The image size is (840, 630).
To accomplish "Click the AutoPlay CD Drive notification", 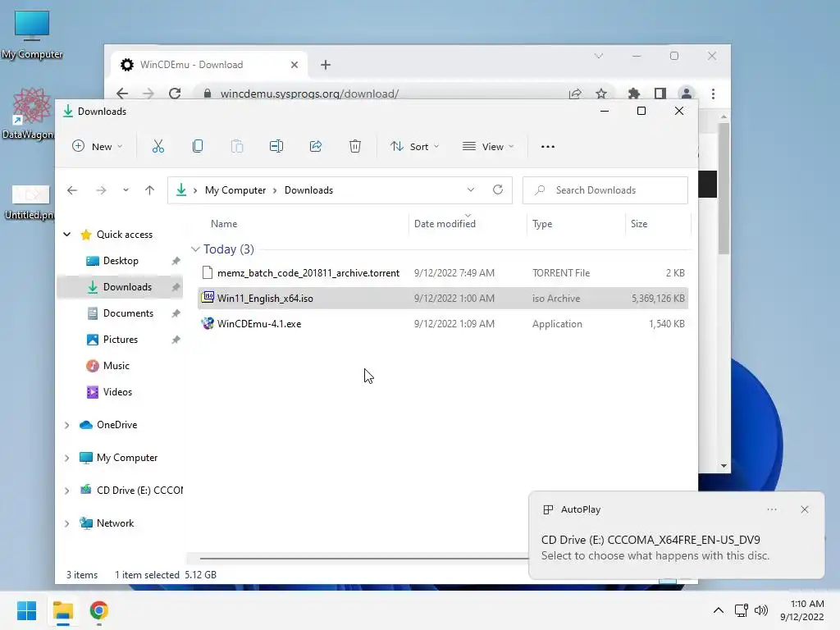I will click(x=676, y=535).
